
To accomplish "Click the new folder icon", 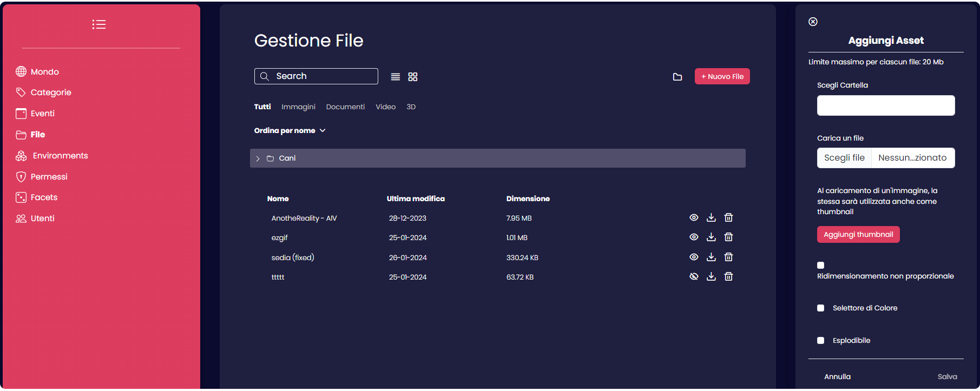I will click(677, 77).
